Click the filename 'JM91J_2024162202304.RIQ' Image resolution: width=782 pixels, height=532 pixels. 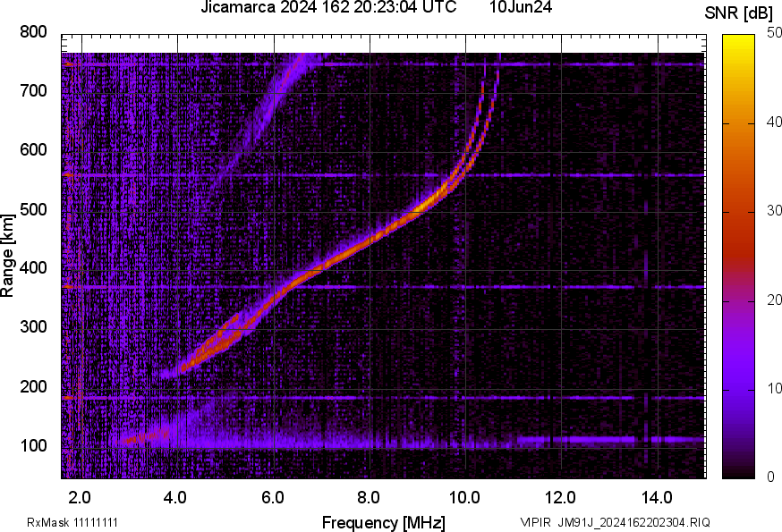click(633, 522)
